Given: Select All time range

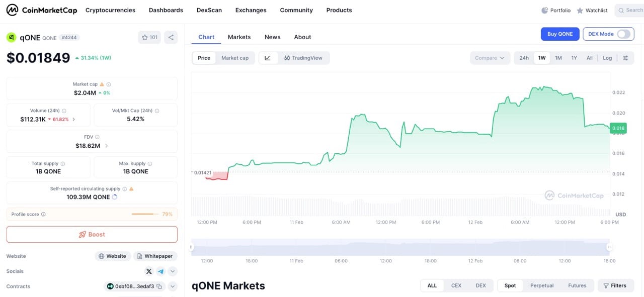Looking at the screenshot, I should 590,58.
